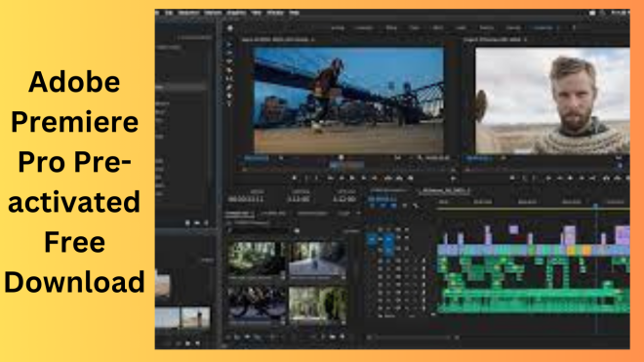Step forward one frame in Source monitor
The width and height of the screenshot is (644, 362).
(364, 179)
